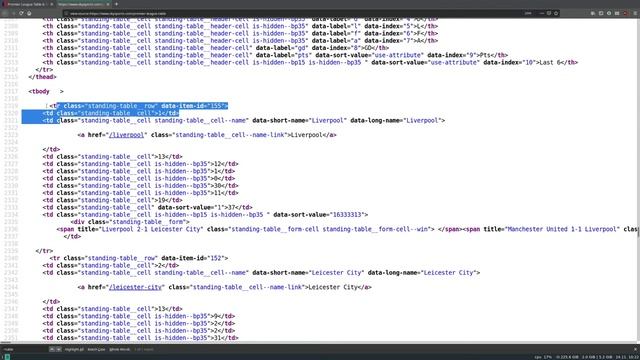Click the data-sort-value="1" 37 points line
Screen dimensions: 640x360
tap(147, 207)
